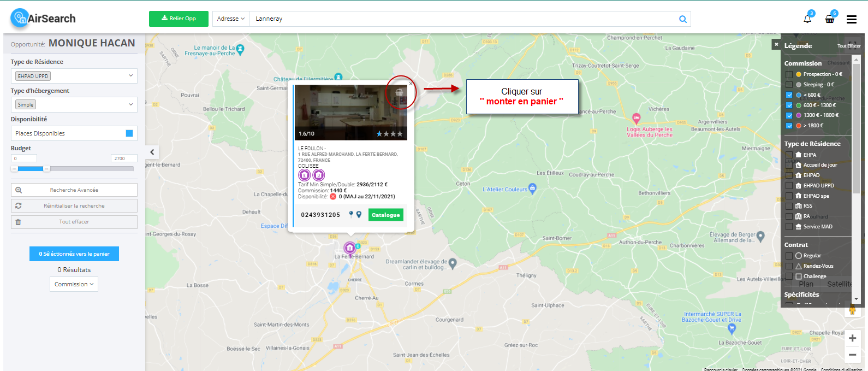Viewport: 868px width, 371px height.
Task: Click Tout Effacer in the legend
Action: (849, 46)
